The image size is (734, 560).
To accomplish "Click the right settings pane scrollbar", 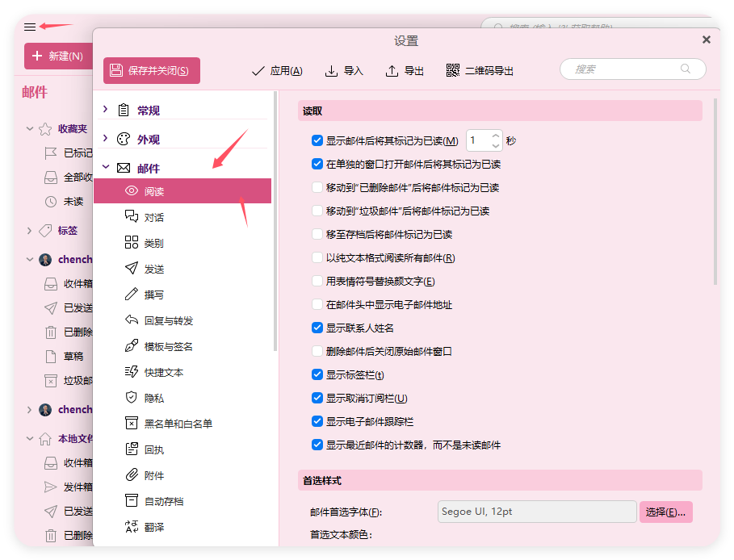I will [x=715, y=191].
